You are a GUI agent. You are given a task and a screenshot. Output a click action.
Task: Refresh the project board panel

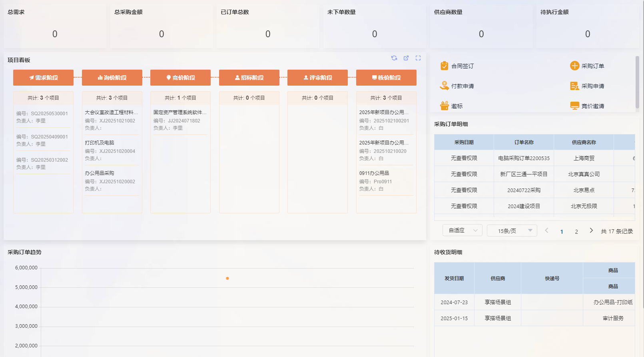394,58
